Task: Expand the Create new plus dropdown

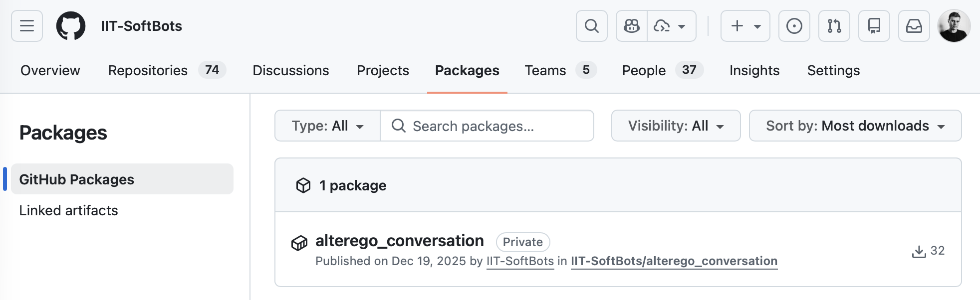Action: [x=745, y=26]
